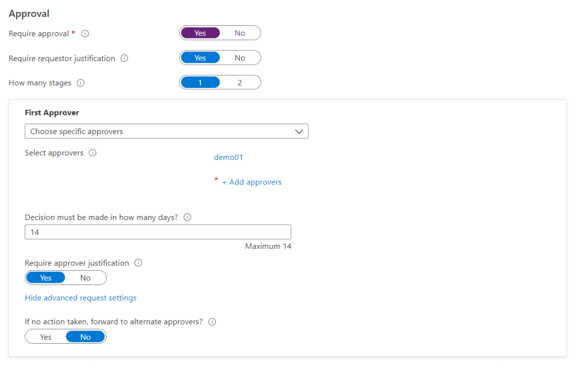The image size is (588, 369).
Task: Set Require requestor justification to No
Action: (240, 58)
